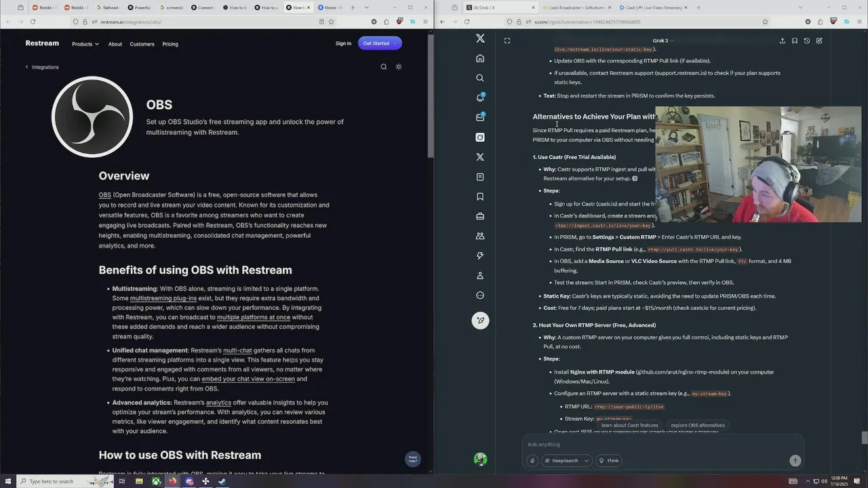This screenshot has width=868, height=488.
Task: Click the citation link icon after Castr description
Action: tap(635, 178)
